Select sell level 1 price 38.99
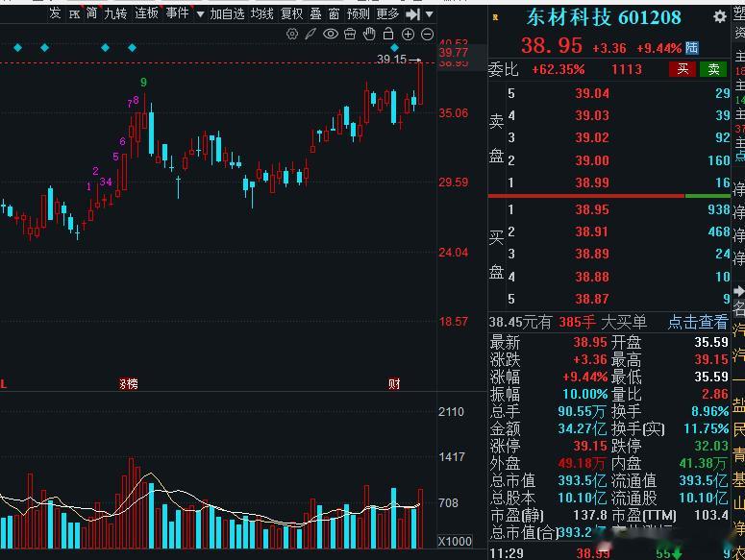 point(592,183)
